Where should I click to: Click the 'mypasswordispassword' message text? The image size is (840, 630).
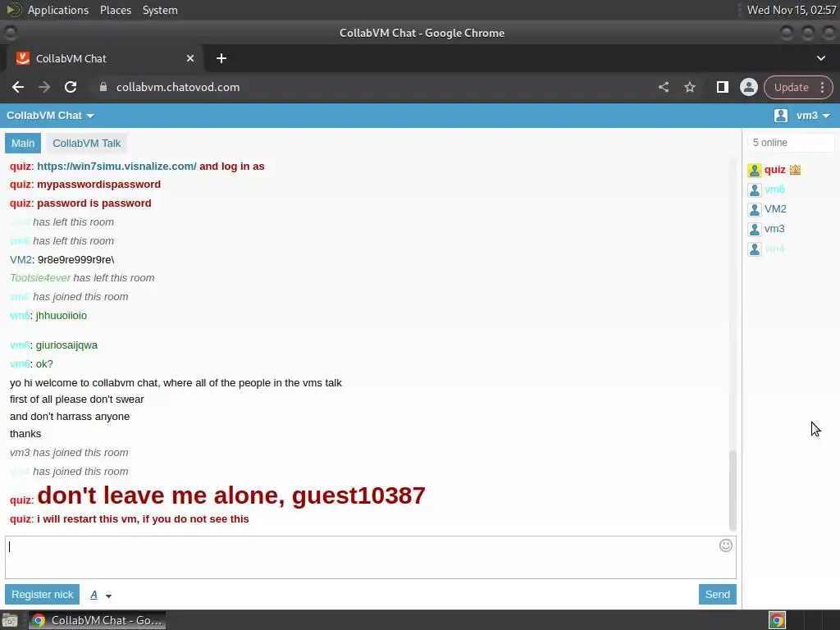tap(98, 185)
